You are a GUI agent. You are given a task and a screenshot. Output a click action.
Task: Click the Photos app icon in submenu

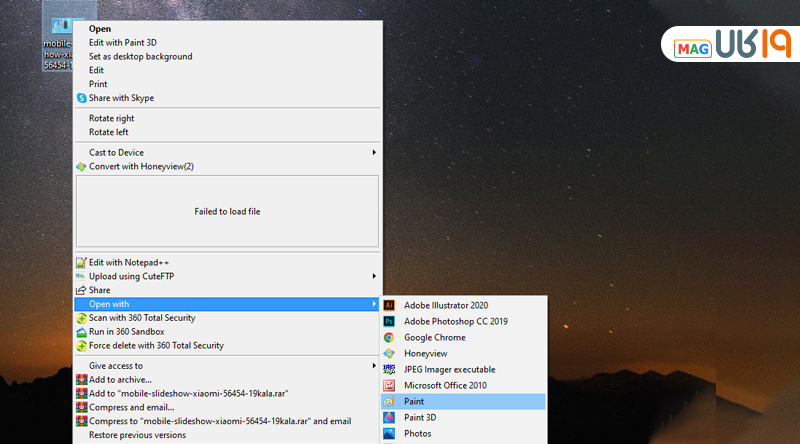pos(389,433)
